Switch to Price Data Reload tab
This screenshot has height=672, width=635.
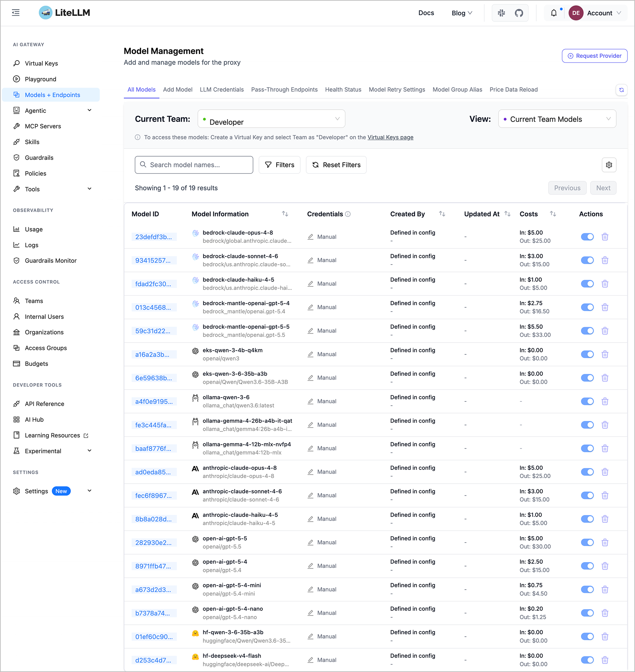pos(513,90)
